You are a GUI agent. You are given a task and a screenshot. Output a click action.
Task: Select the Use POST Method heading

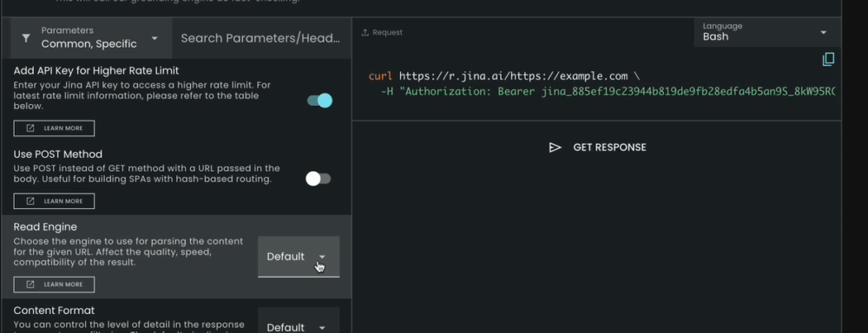click(58, 153)
